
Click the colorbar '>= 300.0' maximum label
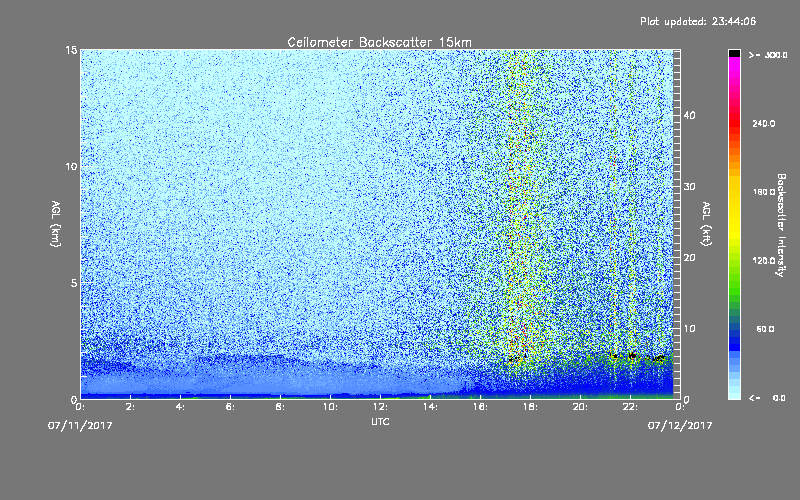click(x=768, y=55)
